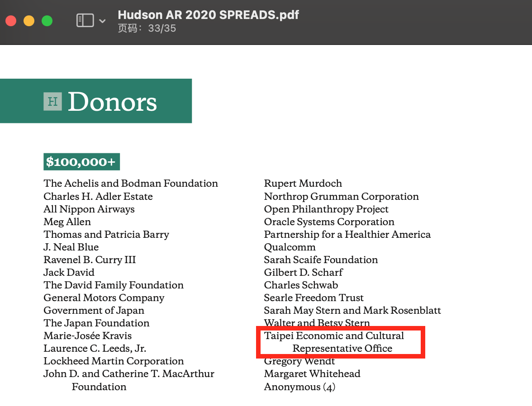Select Open Philanthropy Project text

coord(326,209)
